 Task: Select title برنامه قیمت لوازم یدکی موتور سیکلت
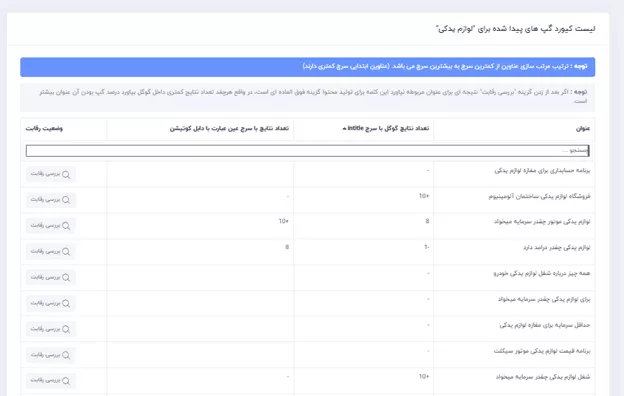click(x=542, y=351)
